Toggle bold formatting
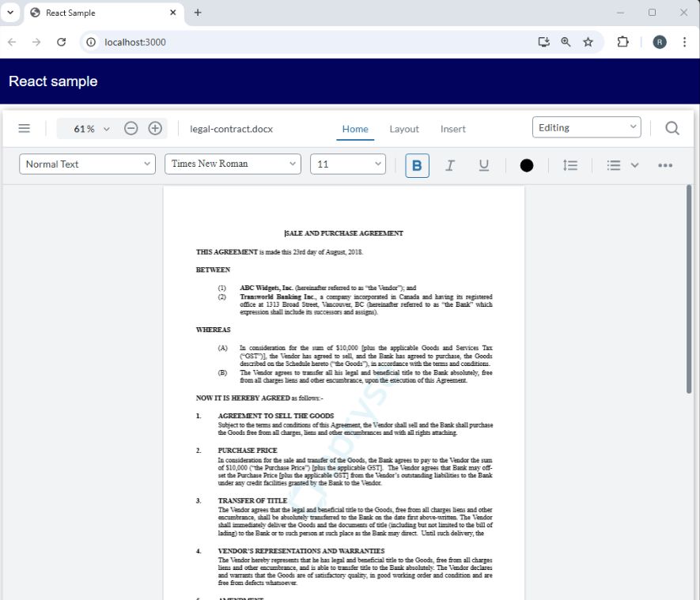700x600 pixels. tap(417, 165)
